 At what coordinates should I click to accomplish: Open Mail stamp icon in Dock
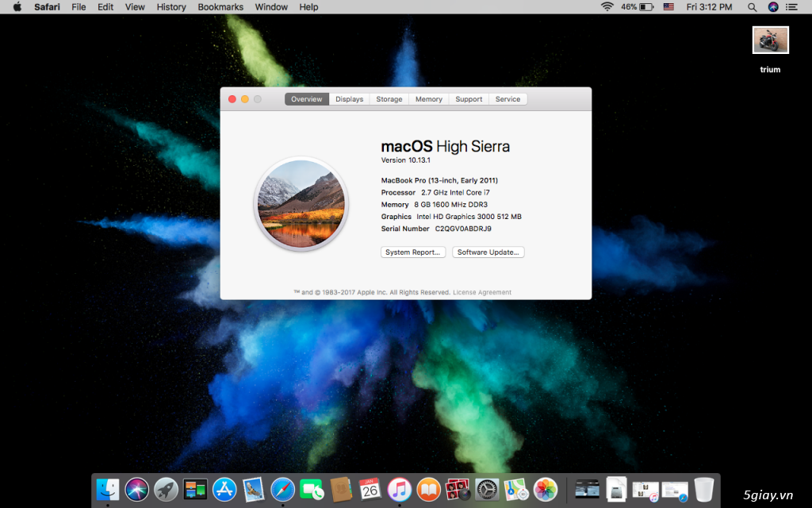tap(253, 489)
